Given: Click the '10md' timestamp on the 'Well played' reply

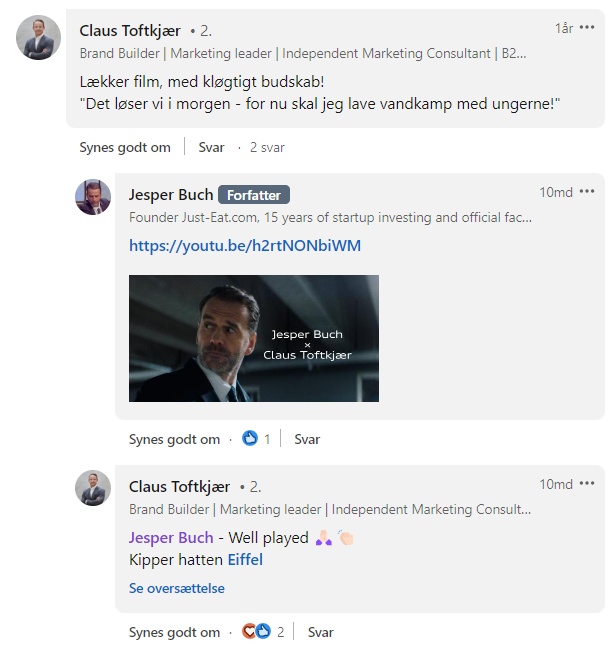Looking at the screenshot, I should [x=556, y=484].
